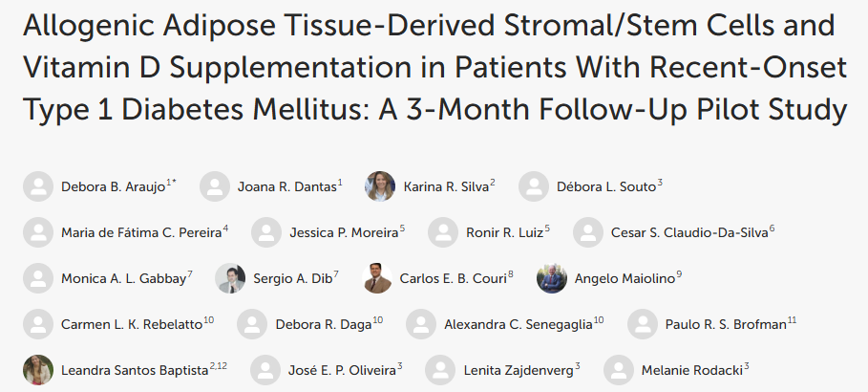The image size is (868, 392).
Task: Open author link Maria de Fátima C. Pereira
Action: (141, 231)
